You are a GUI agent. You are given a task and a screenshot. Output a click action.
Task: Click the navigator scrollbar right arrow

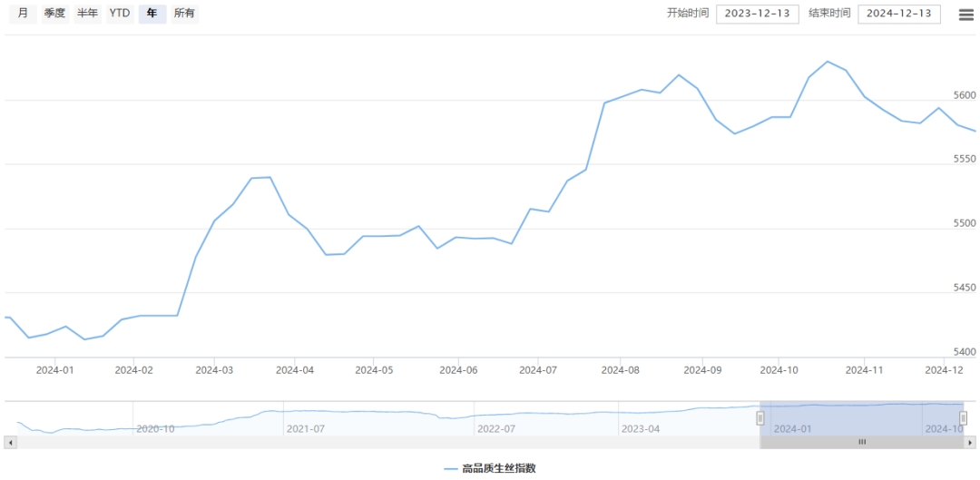[x=970, y=442]
